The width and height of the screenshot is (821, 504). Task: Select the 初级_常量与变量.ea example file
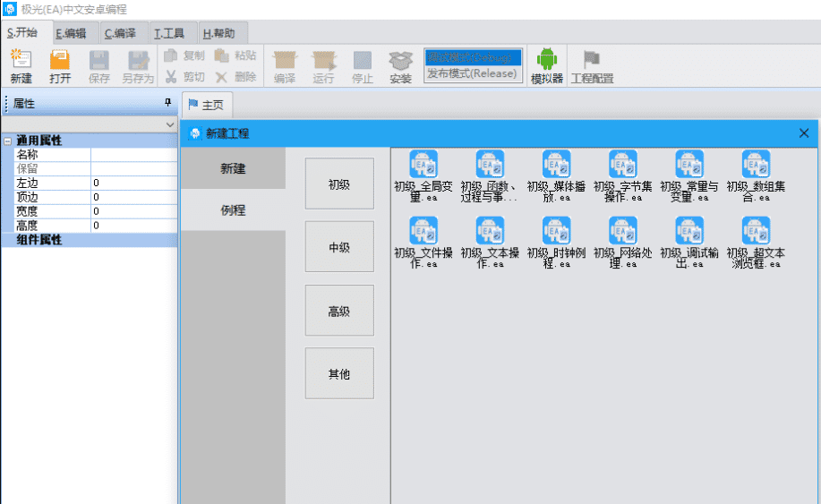[689, 175]
